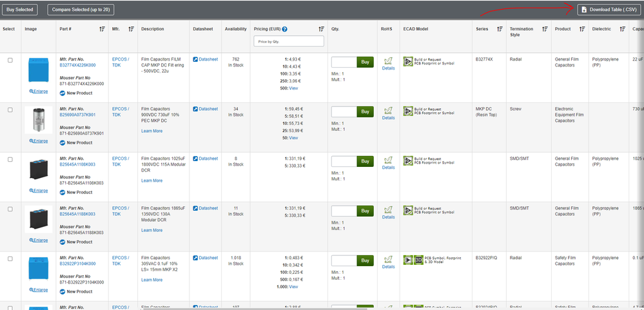Open Pricing (EUR) help tooltip

tap(285, 29)
